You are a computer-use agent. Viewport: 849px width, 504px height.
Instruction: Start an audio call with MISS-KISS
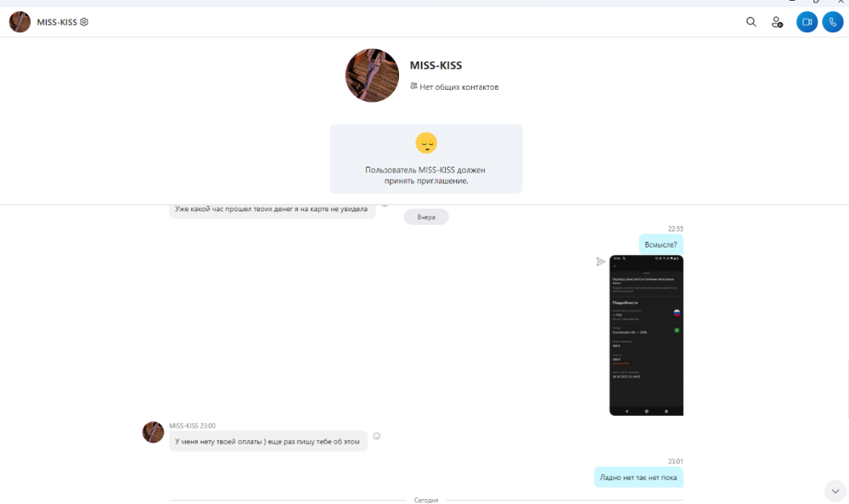(833, 22)
